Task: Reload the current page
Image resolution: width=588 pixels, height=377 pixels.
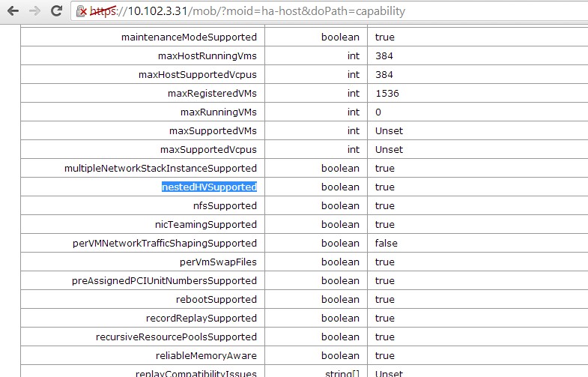Action: tap(56, 11)
